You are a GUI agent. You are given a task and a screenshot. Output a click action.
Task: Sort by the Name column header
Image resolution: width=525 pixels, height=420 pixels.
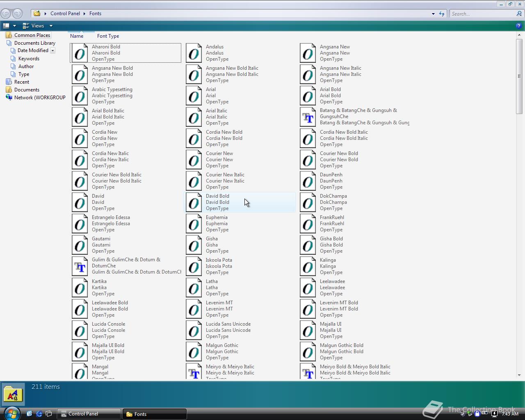click(77, 36)
